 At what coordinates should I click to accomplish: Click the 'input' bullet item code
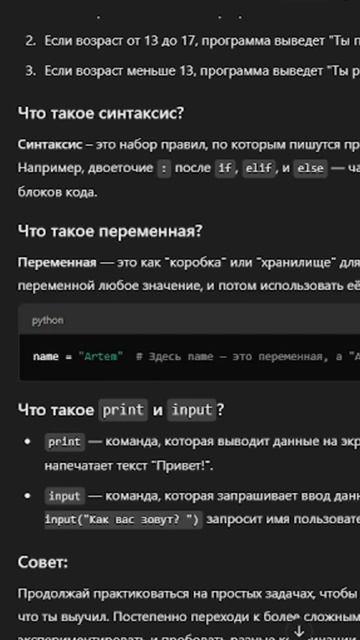pos(64,496)
